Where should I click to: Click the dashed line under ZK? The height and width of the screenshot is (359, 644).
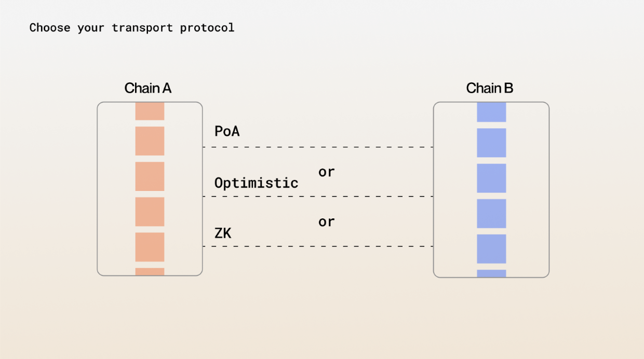pos(318,246)
